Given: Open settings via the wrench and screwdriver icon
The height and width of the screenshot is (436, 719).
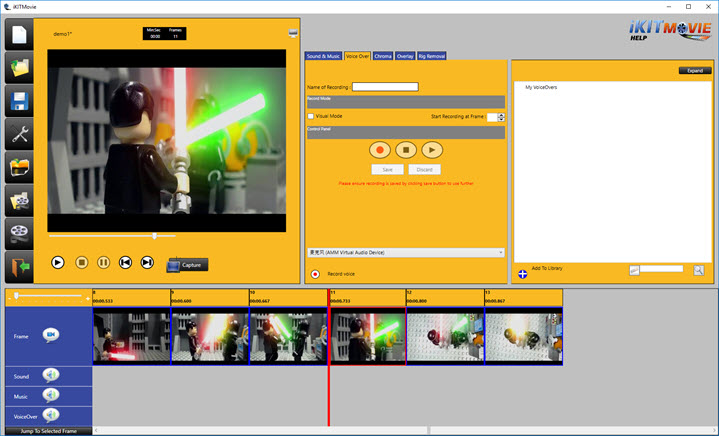Looking at the screenshot, I should pos(19,134).
